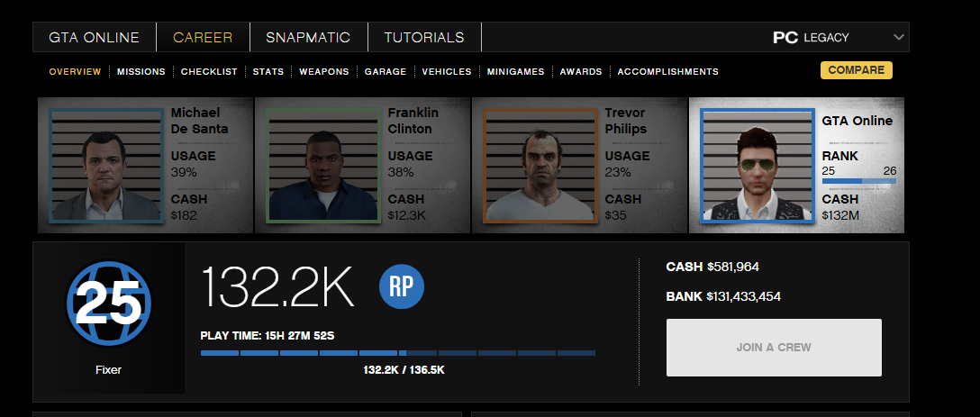Go to the Missions section

pos(141,72)
